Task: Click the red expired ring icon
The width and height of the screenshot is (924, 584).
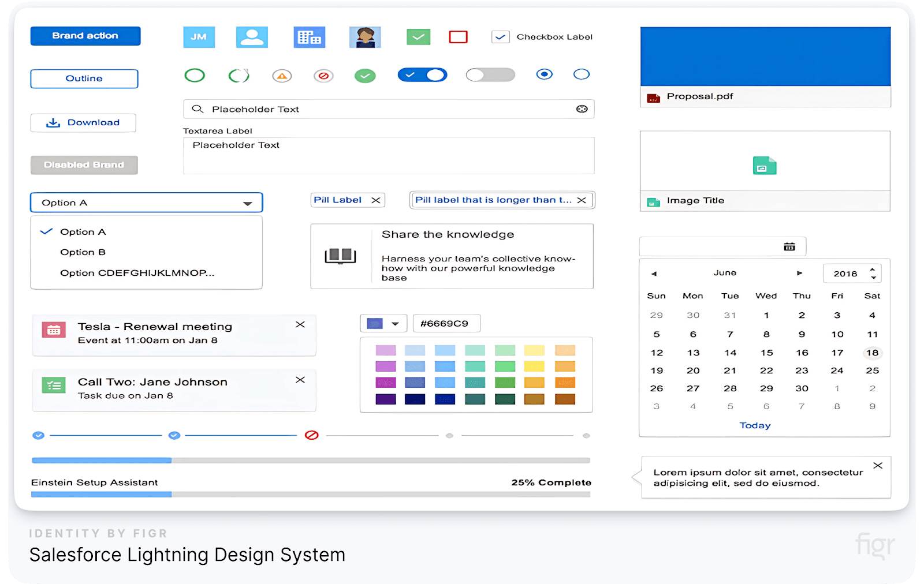Action: [x=324, y=76]
